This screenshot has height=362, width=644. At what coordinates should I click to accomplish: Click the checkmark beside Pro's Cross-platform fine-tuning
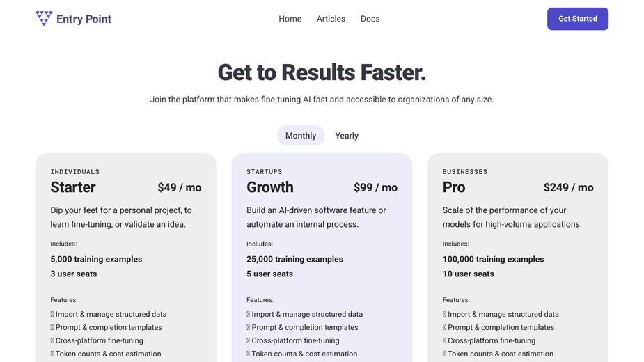pos(444,340)
